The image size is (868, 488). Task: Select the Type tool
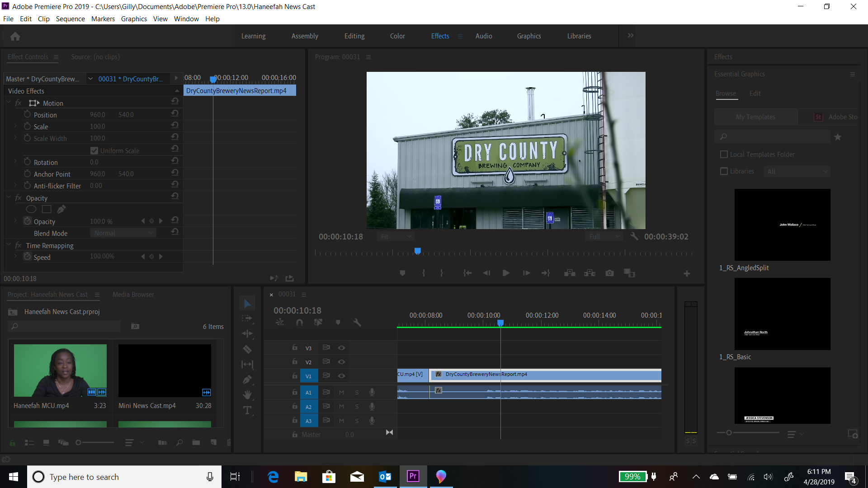(x=247, y=410)
